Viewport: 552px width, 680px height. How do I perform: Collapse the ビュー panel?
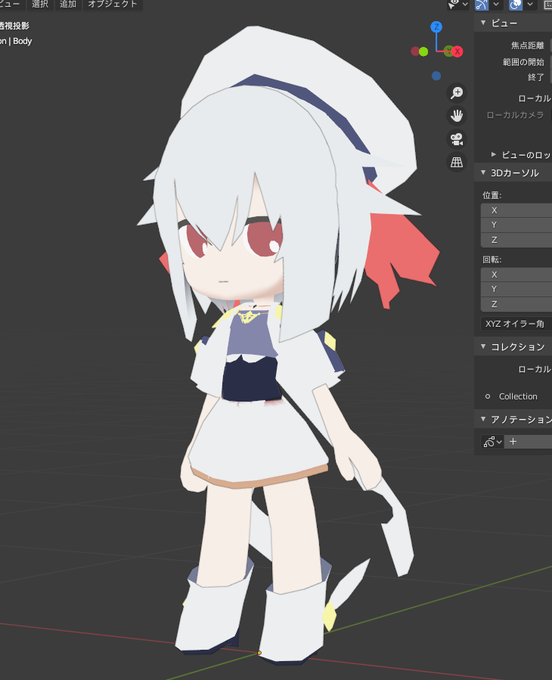(483, 23)
